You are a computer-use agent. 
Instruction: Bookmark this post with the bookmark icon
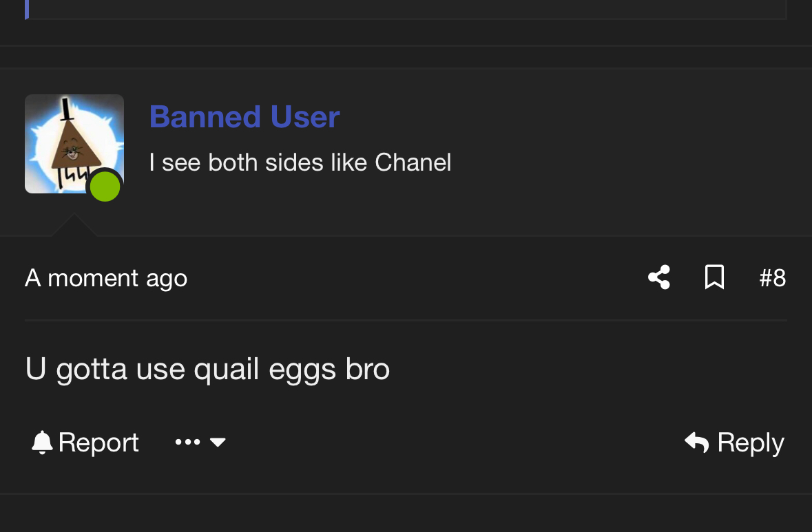714,277
